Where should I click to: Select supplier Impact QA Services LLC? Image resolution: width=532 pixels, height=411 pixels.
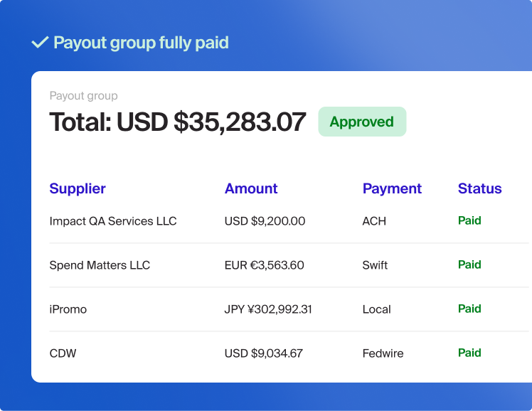click(113, 221)
